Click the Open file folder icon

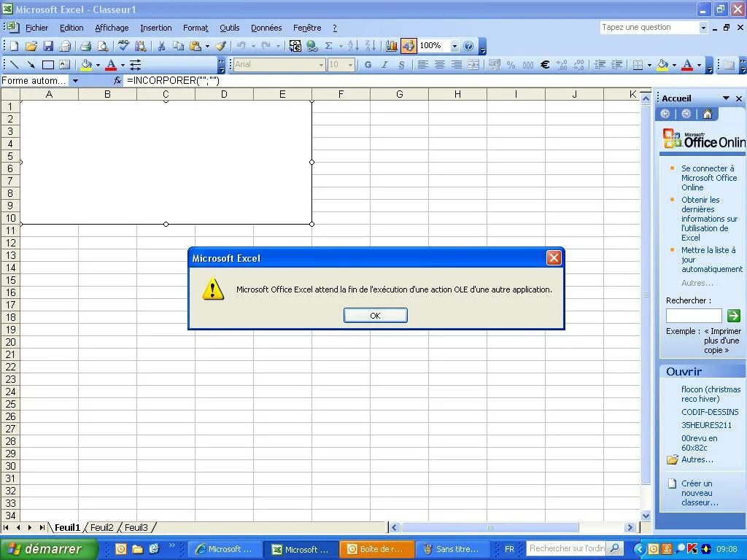31,46
